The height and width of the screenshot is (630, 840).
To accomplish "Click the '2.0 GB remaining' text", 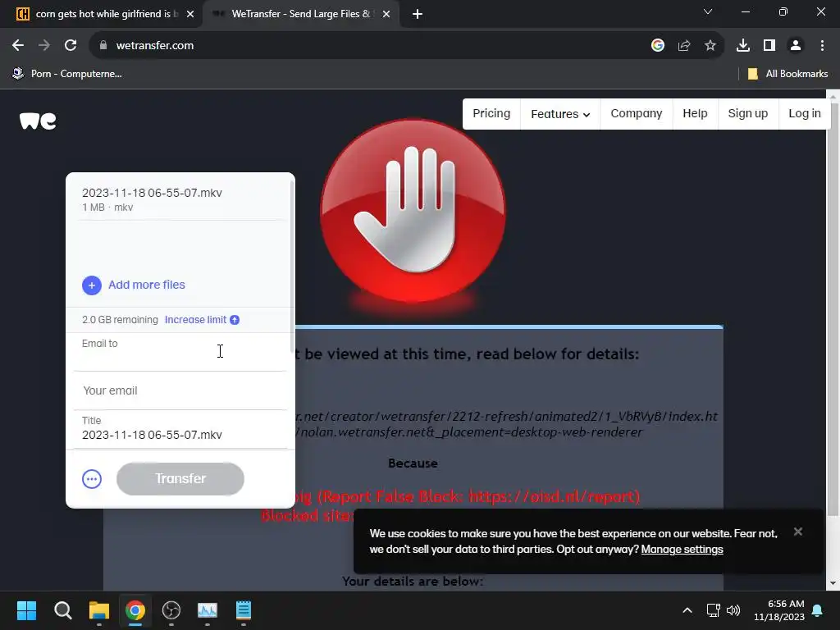I will pos(120,320).
